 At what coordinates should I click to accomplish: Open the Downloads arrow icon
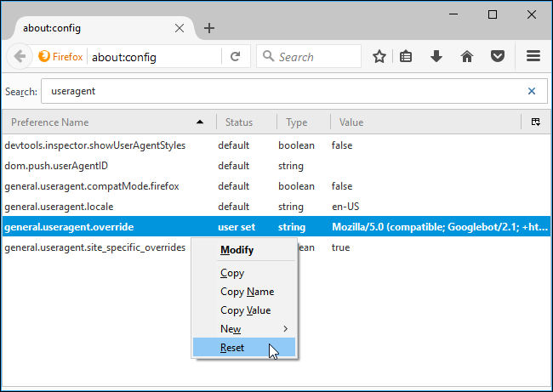point(436,57)
